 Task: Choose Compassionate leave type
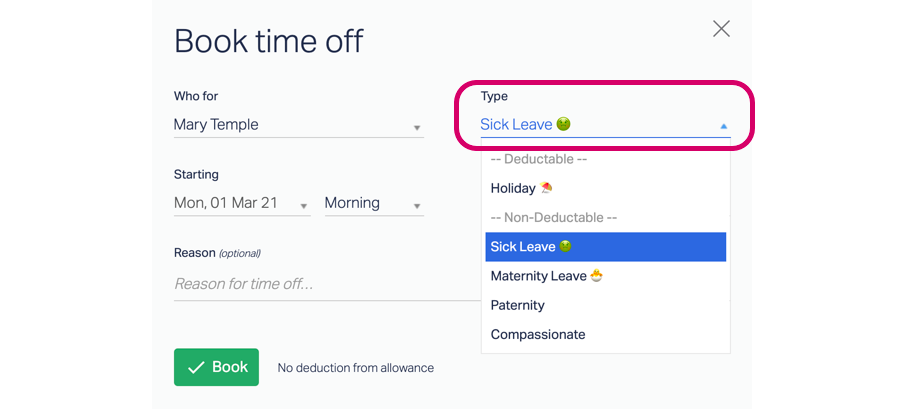pos(605,335)
